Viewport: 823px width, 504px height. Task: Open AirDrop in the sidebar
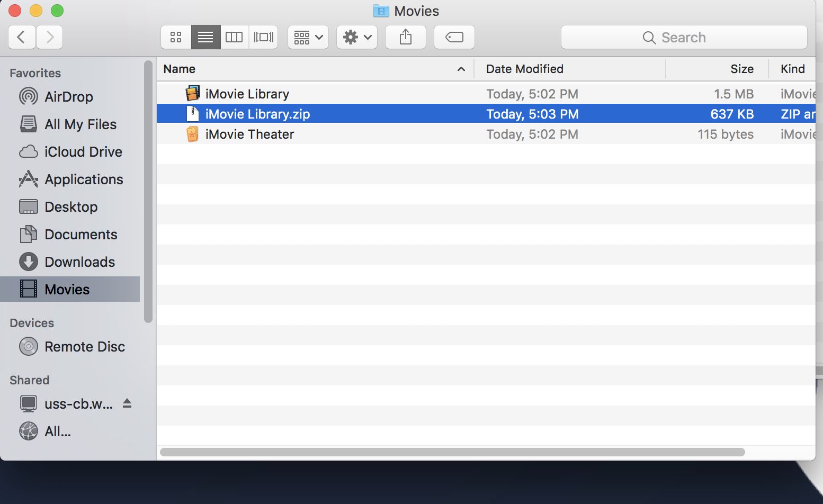tap(70, 96)
